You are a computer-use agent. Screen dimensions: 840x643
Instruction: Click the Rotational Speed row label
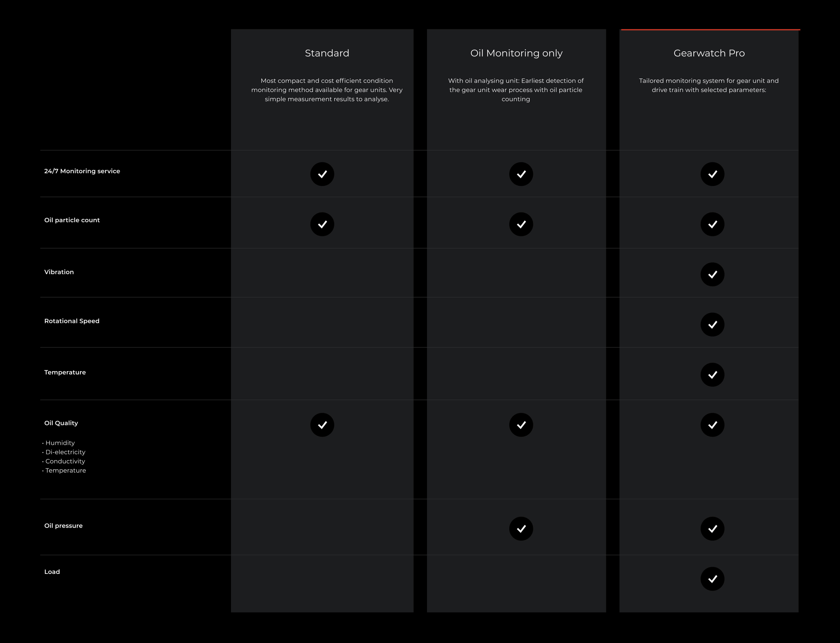point(72,321)
